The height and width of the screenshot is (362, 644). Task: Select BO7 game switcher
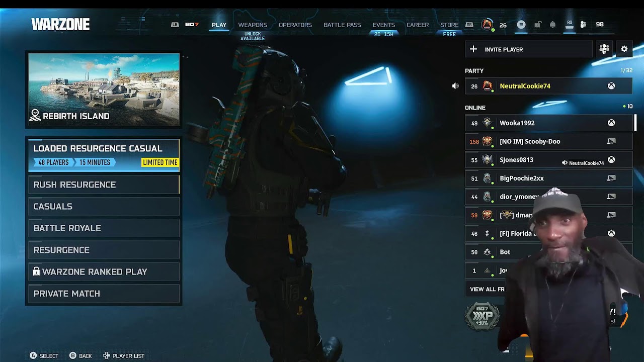click(x=192, y=25)
